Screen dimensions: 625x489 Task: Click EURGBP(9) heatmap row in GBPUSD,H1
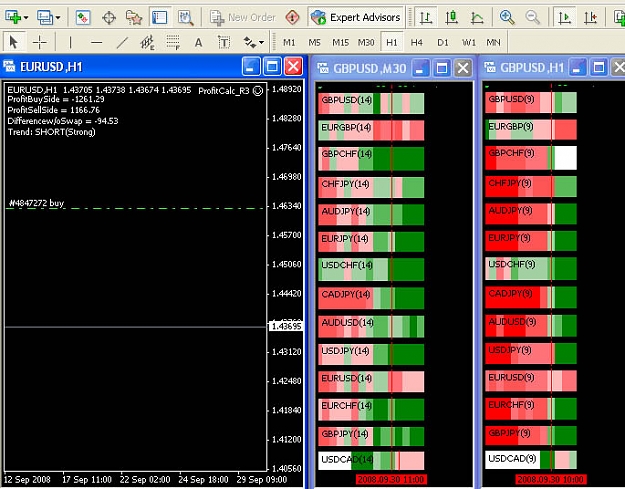(x=531, y=130)
